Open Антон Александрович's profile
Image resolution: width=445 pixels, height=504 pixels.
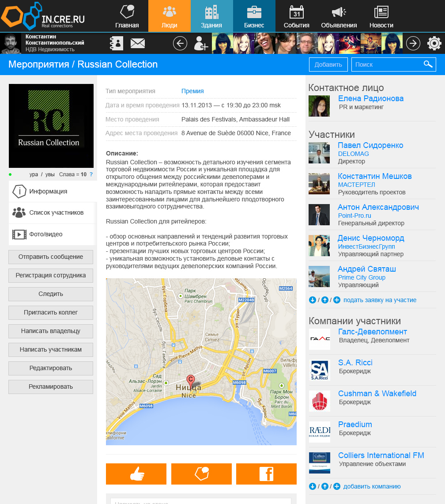pyautogui.click(x=378, y=207)
